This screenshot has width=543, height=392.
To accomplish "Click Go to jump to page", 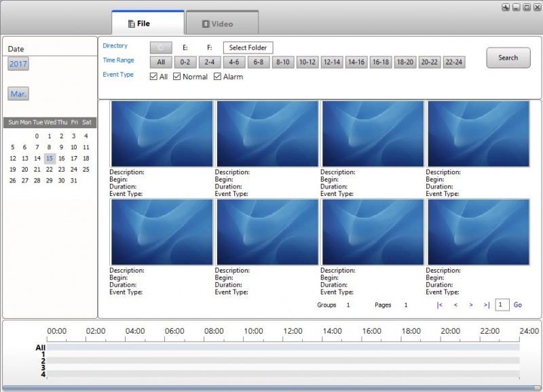I will coord(517,305).
